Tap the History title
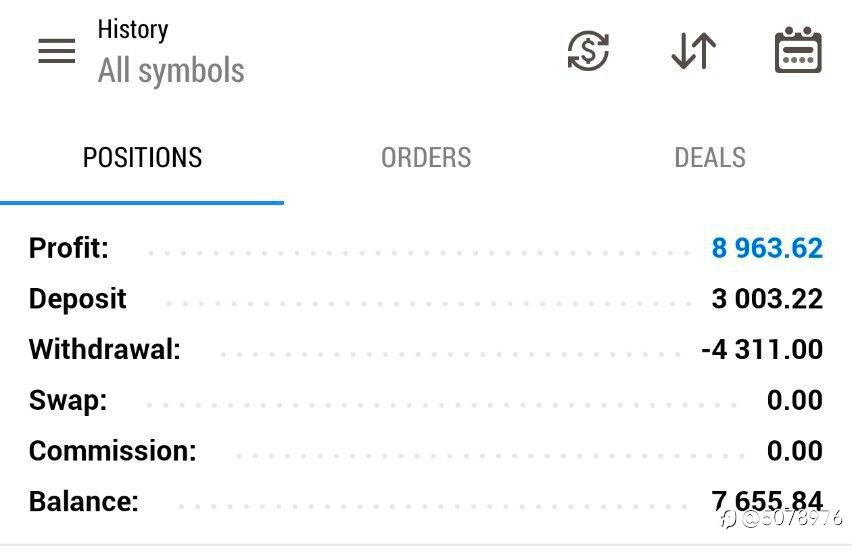The image size is (852, 552). click(x=133, y=29)
